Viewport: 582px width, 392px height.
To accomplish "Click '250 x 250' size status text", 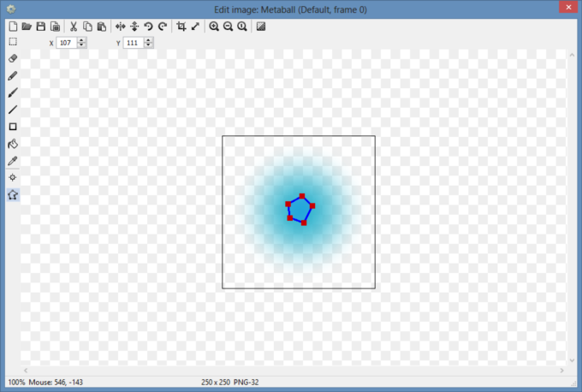I will [x=216, y=382].
